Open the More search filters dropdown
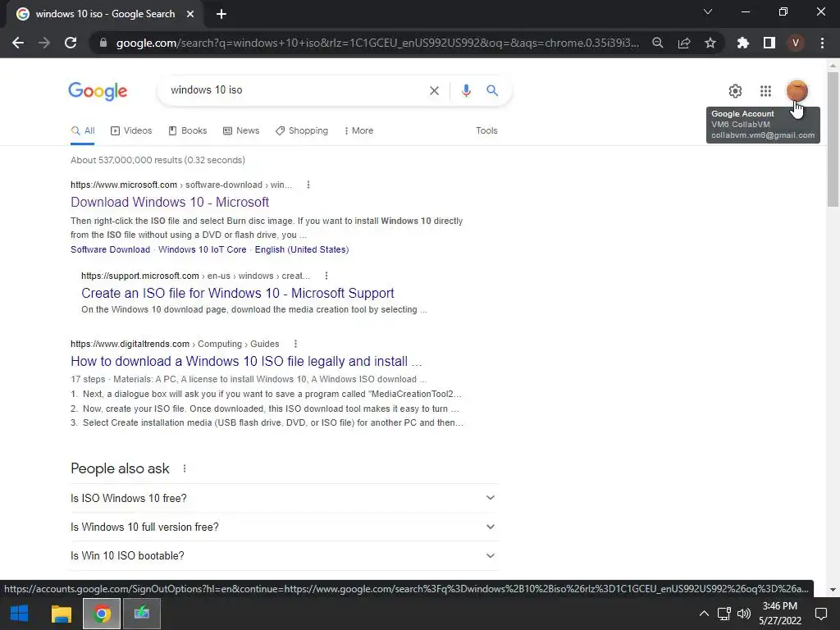Image resolution: width=840 pixels, height=630 pixels. pyautogui.click(x=359, y=130)
